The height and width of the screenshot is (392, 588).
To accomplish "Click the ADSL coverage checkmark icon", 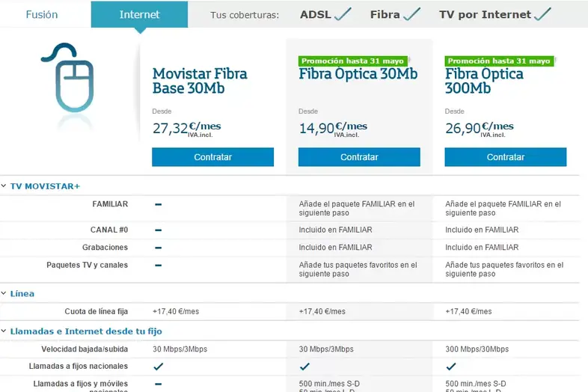I will [x=343, y=14].
